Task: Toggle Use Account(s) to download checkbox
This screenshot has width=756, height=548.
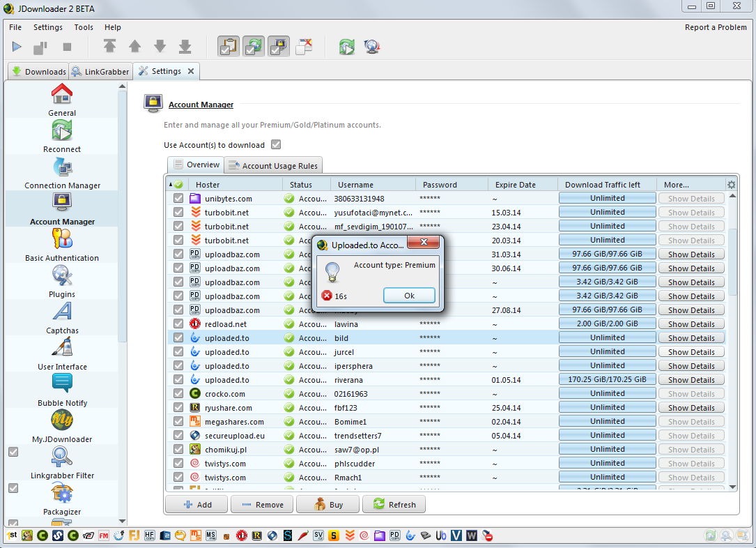Action: (276, 144)
